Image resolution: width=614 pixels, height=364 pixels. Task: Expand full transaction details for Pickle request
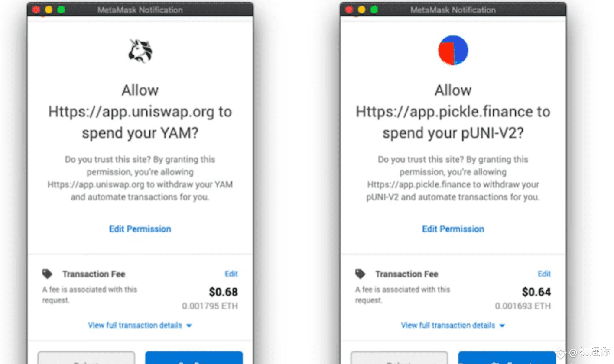click(x=448, y=325)
